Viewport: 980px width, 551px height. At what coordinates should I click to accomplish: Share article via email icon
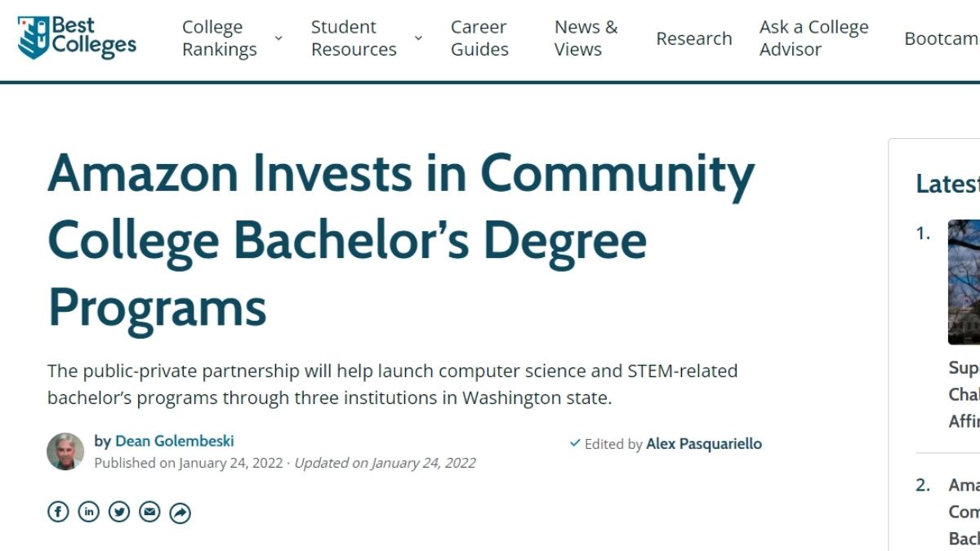click(x=149, y=512)
